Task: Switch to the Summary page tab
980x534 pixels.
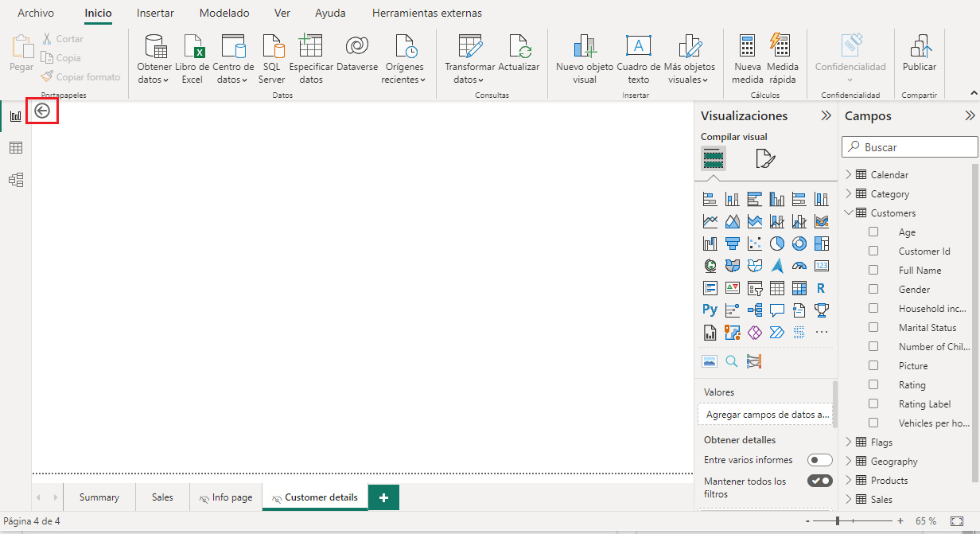Action: (99, 497)
